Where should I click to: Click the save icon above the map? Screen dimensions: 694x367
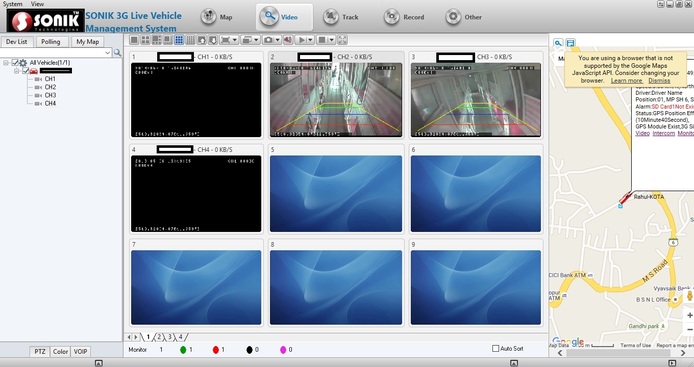tap(571, 43)
